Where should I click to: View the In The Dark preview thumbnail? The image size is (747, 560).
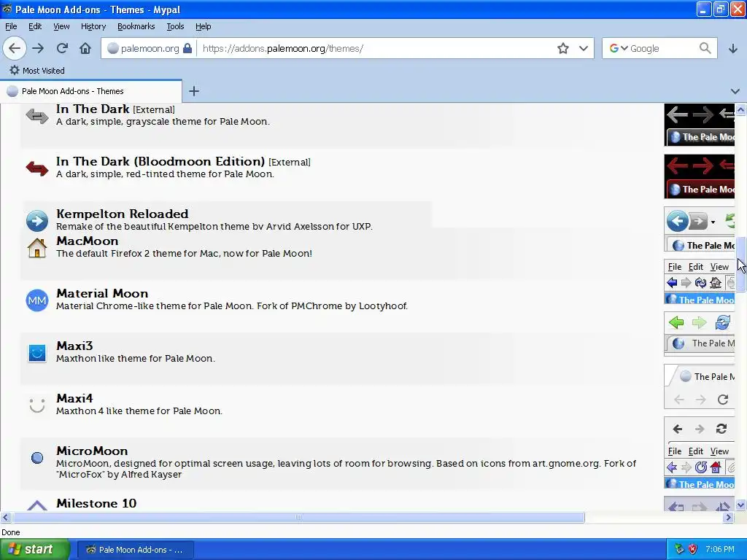[x=700, y=125]
